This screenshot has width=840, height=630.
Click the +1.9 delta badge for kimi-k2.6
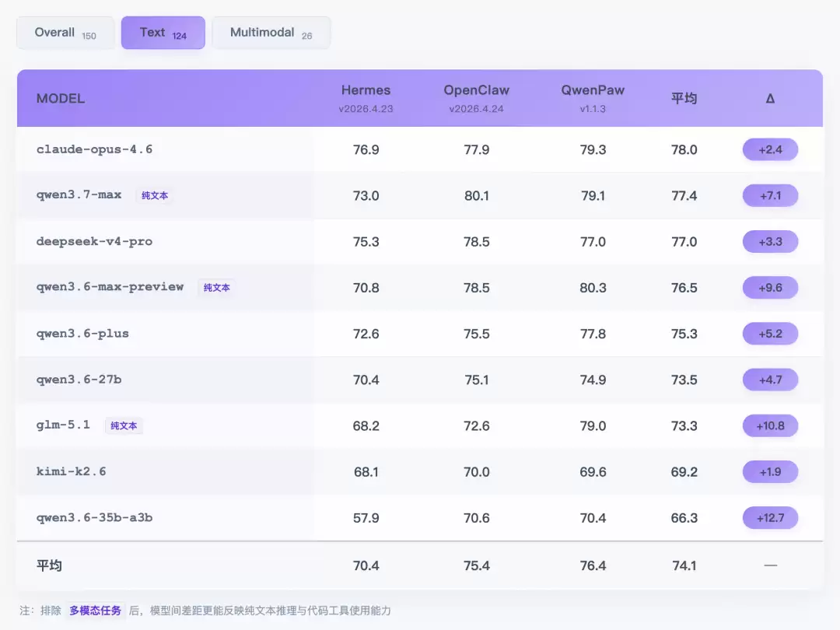click(770, 472)
